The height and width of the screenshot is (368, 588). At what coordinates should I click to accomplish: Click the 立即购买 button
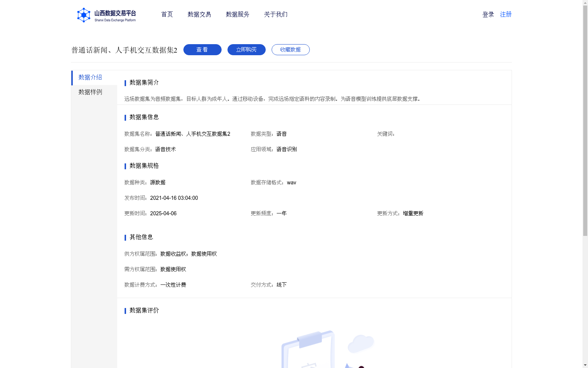coord(247,50)
